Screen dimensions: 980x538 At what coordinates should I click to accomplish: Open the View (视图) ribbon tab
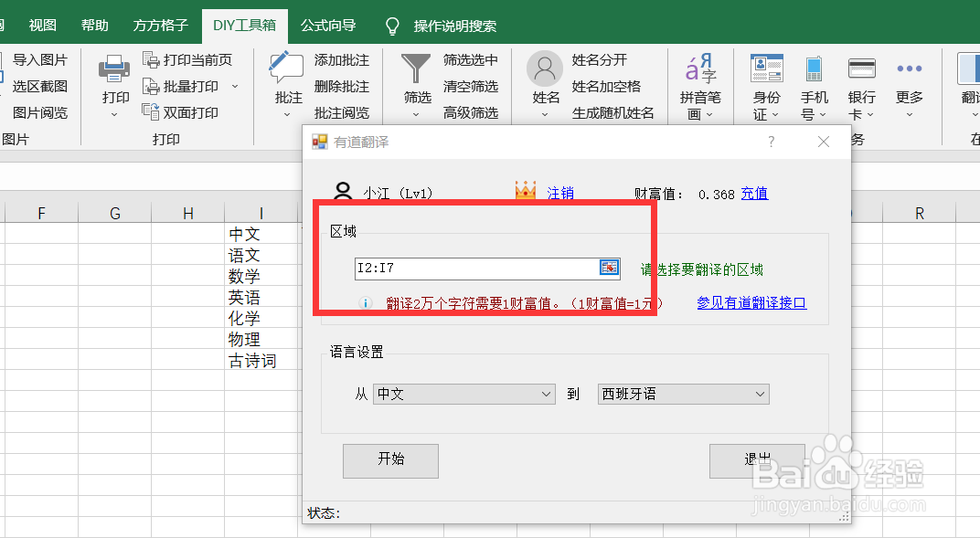coord(42,26)
